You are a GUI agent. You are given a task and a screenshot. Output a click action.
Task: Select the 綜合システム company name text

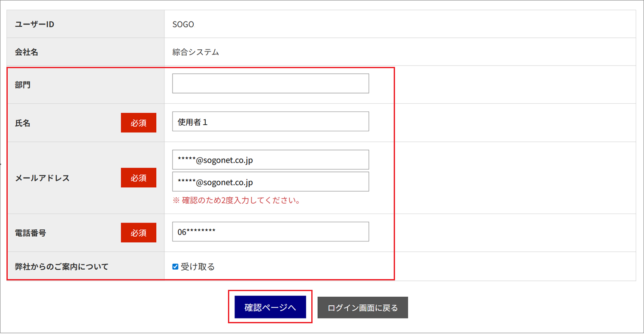(196, 52)
